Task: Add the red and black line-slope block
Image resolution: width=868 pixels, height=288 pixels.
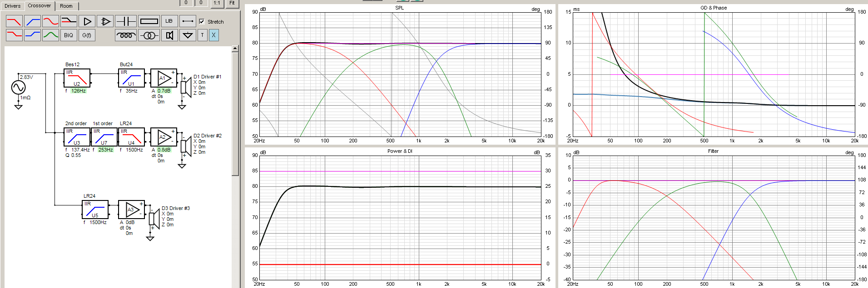Action: (x=69, y=21)
